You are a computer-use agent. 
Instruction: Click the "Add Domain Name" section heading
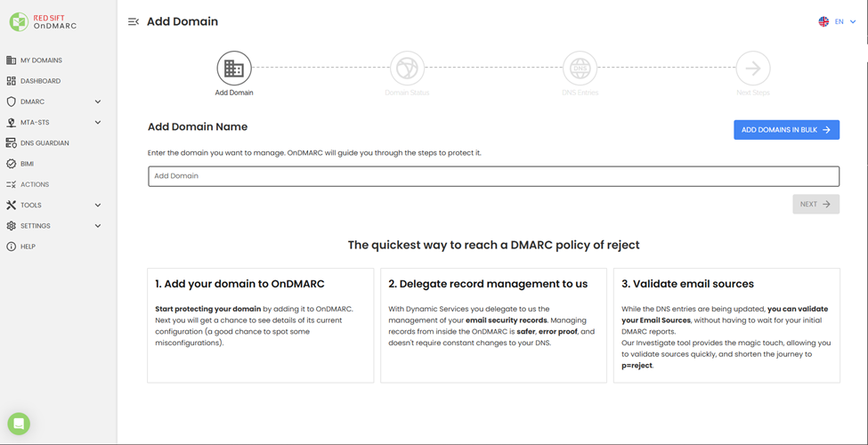point(198,126)
